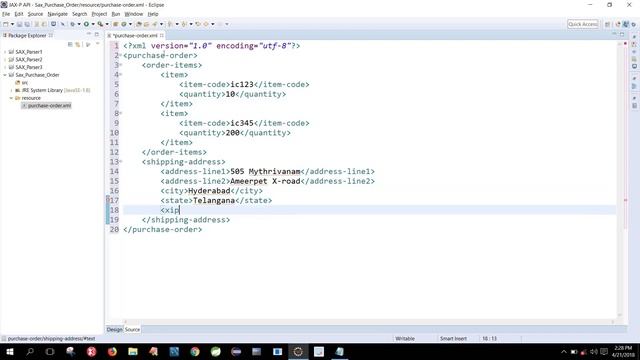Toggle Link with Editor in Package Explorer
The width and height of the screenshot is (640, 360).
[78, 44]
